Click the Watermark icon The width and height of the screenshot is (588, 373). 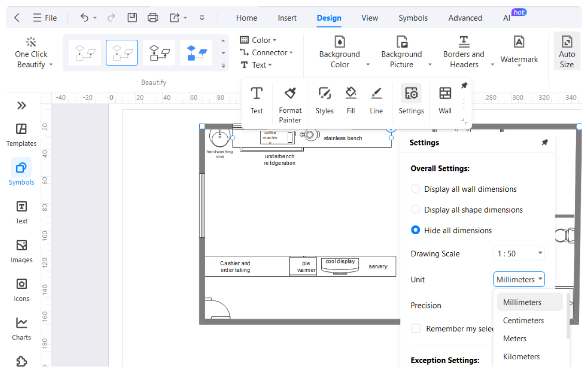tap(519, 42)
